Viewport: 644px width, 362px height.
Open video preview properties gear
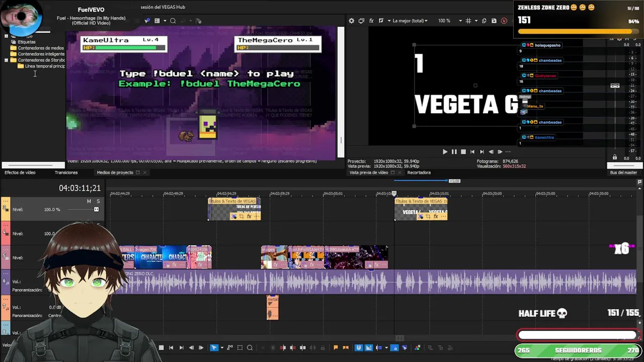point(351,21)
